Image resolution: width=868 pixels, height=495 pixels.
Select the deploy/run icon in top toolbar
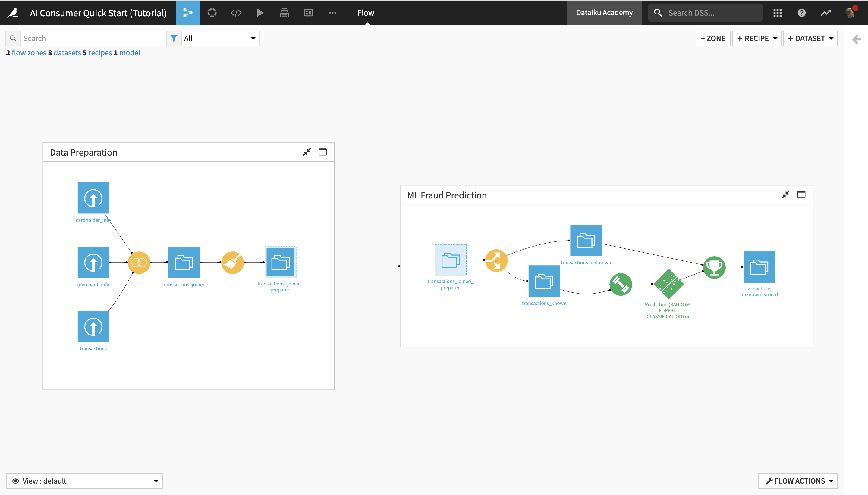(x=260, y=13)
